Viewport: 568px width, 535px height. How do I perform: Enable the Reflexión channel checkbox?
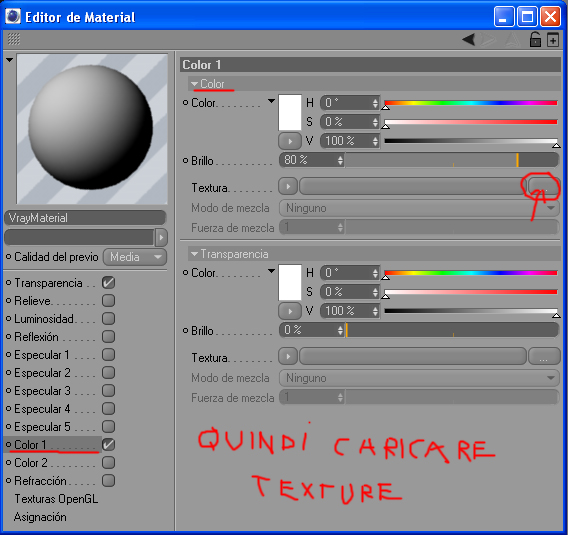(x=108, y=337)
